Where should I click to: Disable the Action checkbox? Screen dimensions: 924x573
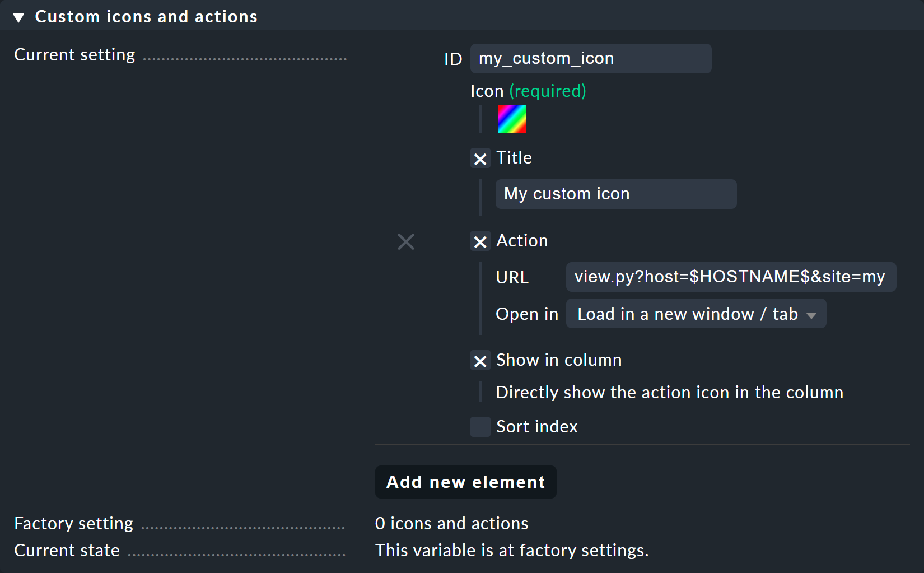click(480, 241)
